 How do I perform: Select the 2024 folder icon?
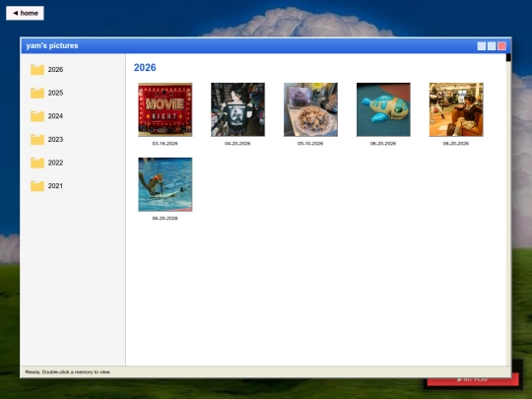(37, 116)
